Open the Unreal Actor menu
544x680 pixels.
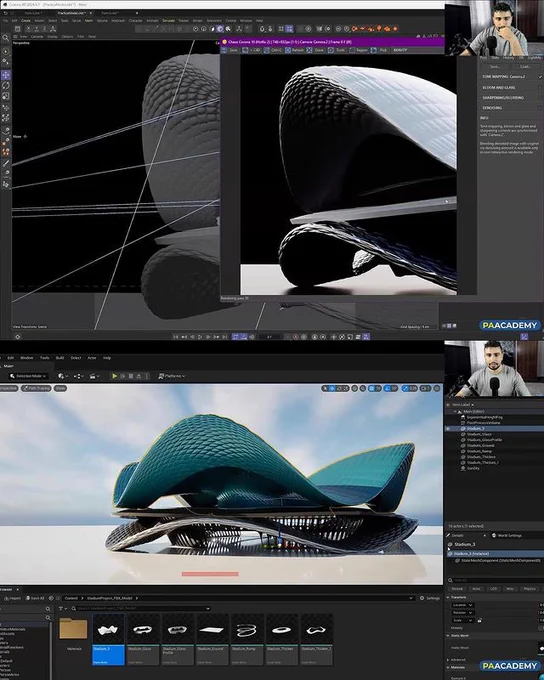pyautogui.click(x=92, y=358)
